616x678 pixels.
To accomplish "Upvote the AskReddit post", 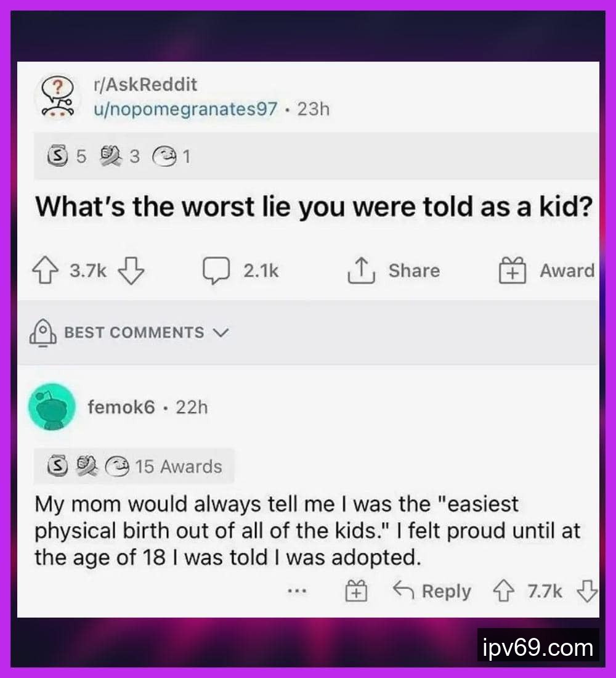I will coord(47,271).
